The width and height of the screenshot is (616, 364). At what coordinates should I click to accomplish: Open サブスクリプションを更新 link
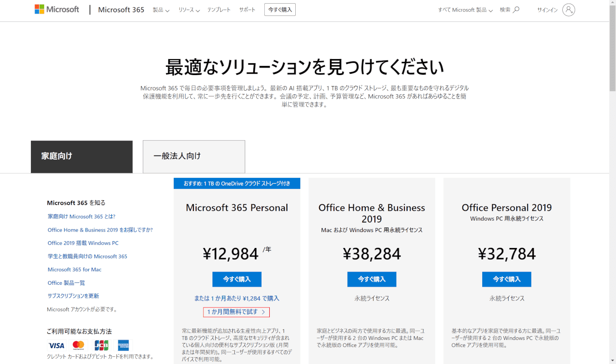(73, 296)
